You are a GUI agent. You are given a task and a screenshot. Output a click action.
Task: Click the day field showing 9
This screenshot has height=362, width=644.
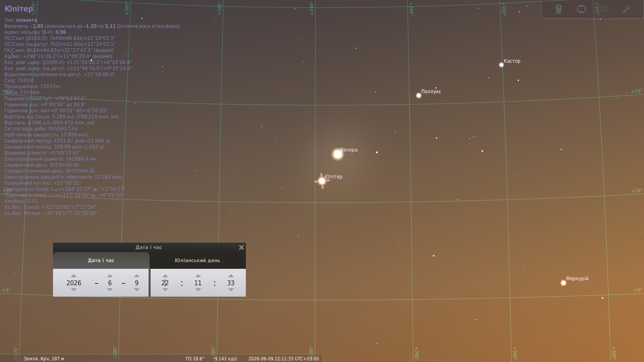[x=137, y=283]
